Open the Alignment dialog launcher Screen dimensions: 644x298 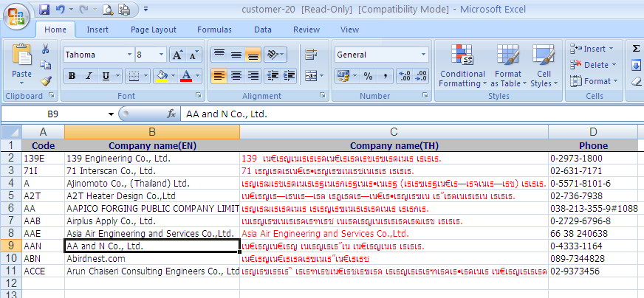tap(323, 95)
